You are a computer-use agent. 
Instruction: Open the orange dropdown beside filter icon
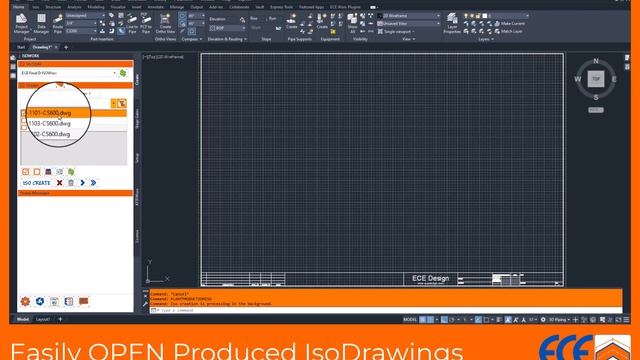click(x=113, y=103)
